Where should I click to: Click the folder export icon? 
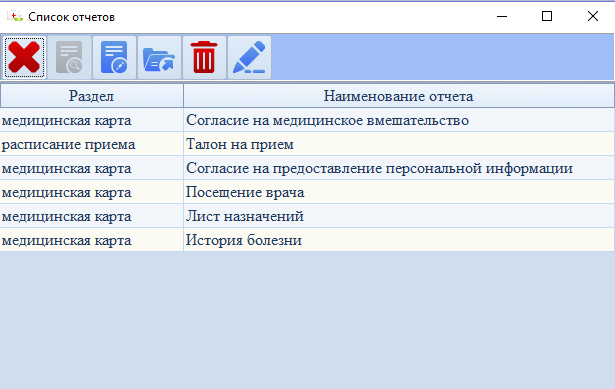tap(159, 58)
